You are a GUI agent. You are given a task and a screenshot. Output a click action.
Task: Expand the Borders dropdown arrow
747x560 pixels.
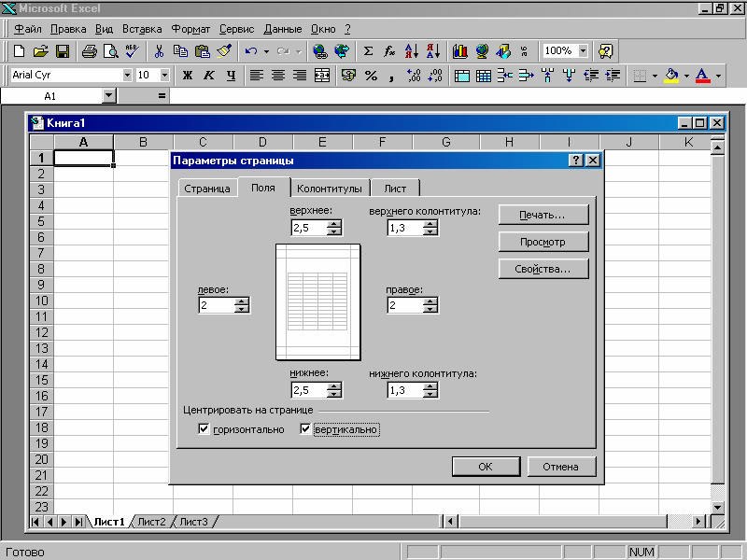655,76
